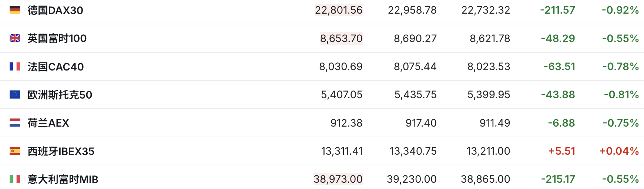Click the French flag icon
The height and width of the screenshot is (189, 644).
[x=15, y=66]
